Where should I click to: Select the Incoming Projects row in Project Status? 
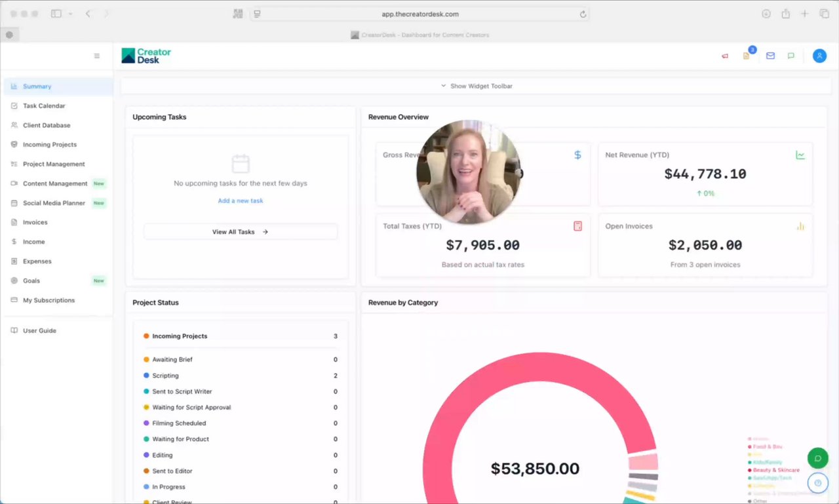coord(241,336)
